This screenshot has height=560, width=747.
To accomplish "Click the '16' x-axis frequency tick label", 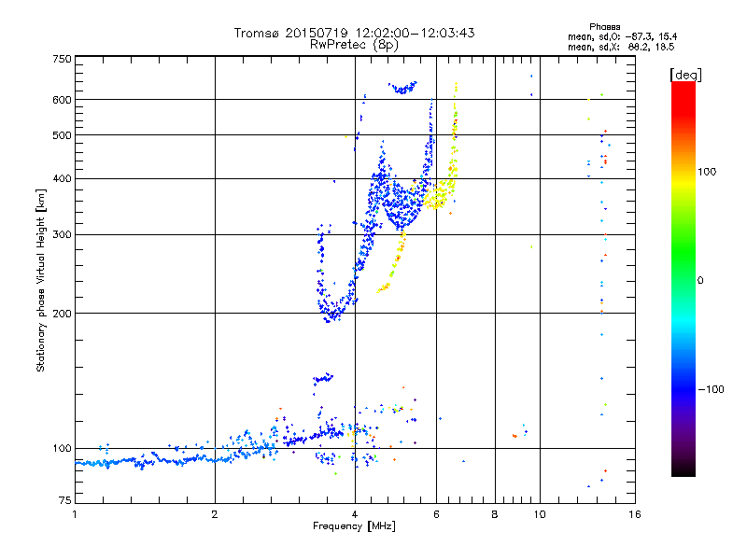I will 635,514.
